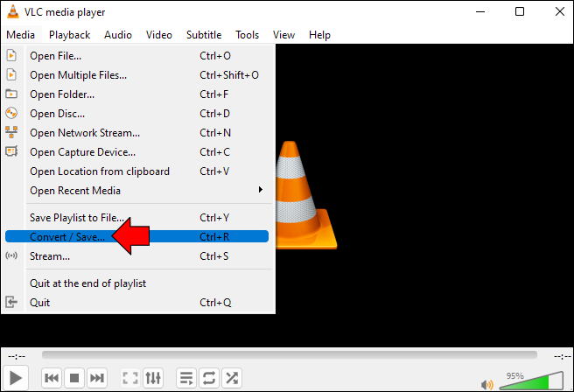Choose Quit from the Media menu
Image resolution: width=574 pixels, height=392 pixels.
136,303
